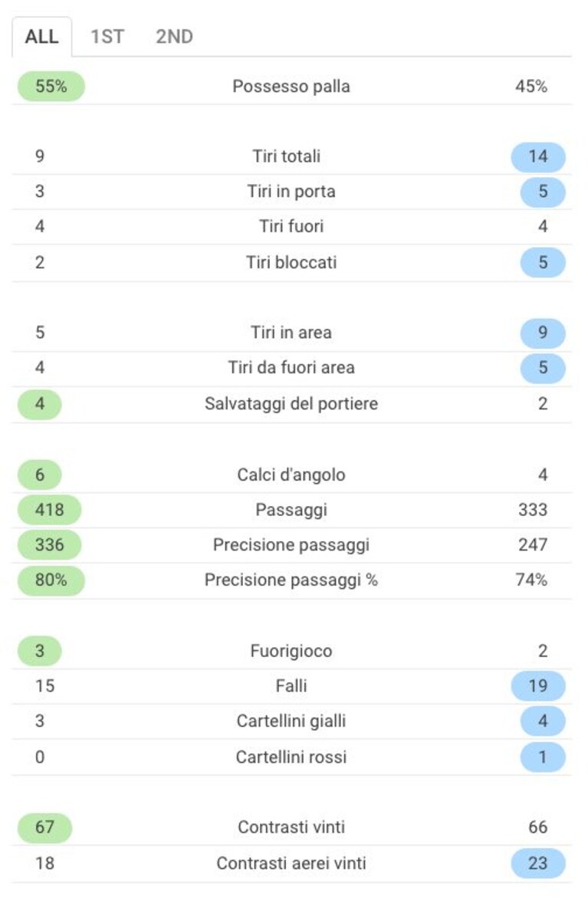588x910 pixels.
Task: Select the 2ND half tab
Action: pyautogui.click(x=174, y=37)
